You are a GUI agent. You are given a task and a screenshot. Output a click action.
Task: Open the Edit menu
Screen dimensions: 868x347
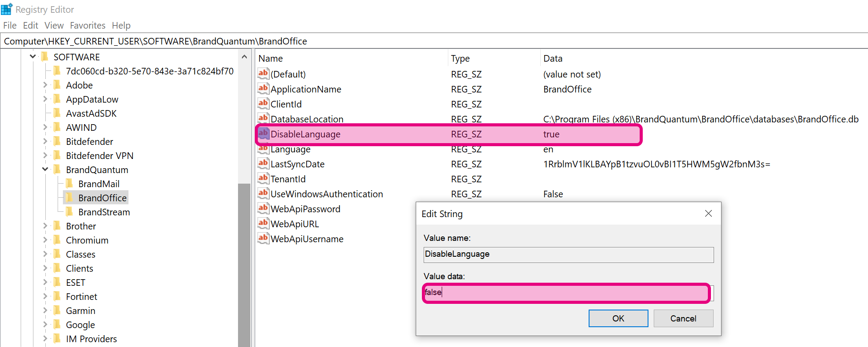click(30, 26)
